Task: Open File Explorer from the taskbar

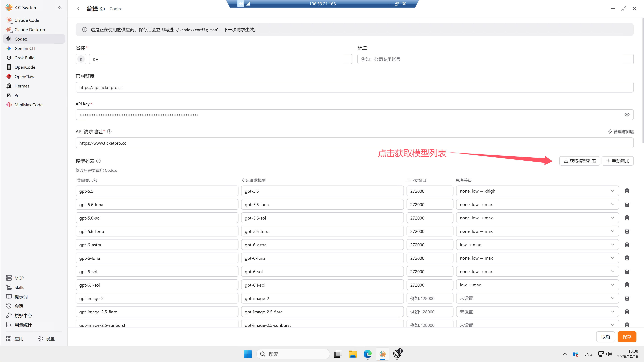Action: coord(353,354)
